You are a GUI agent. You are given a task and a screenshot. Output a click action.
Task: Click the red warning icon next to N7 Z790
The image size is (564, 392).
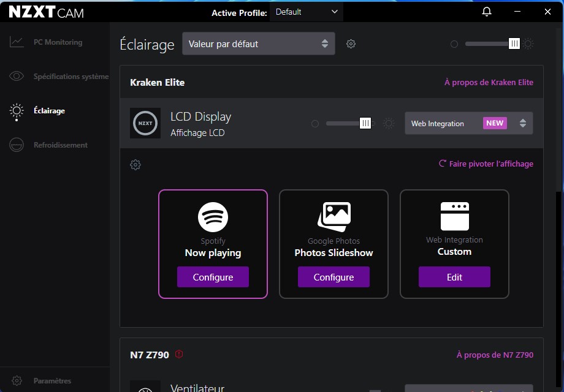click(179, 354)
